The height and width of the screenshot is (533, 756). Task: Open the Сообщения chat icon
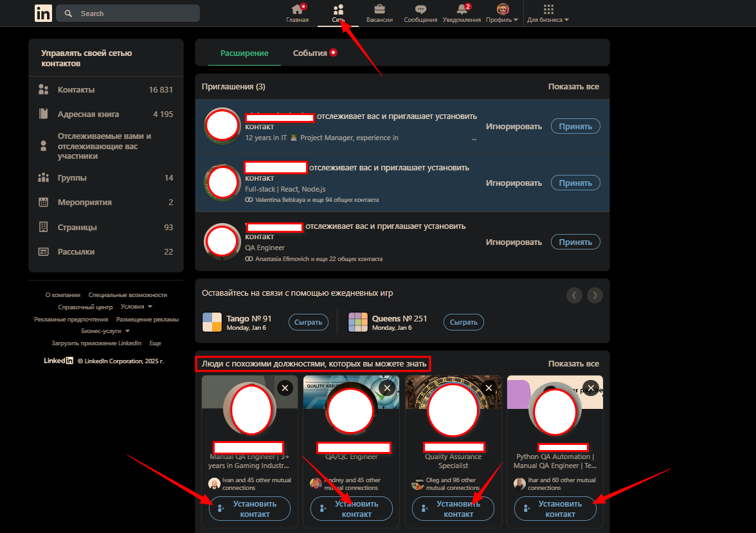(420, 9)
